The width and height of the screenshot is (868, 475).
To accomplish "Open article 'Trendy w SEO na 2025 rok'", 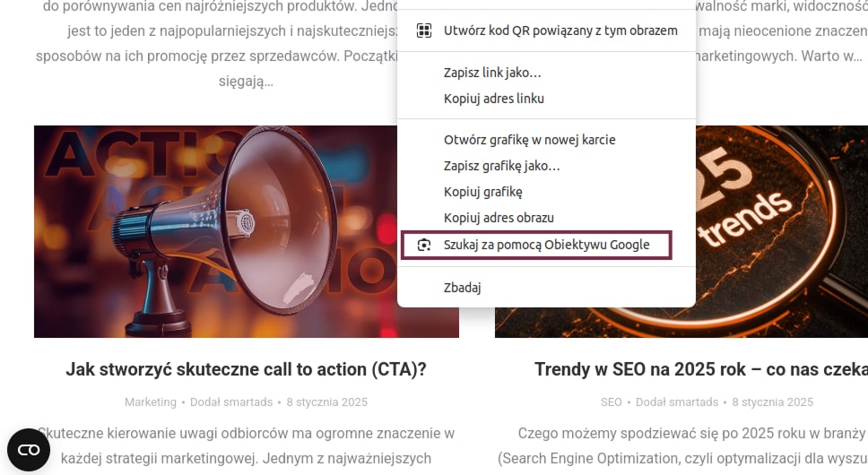I will [699, 369].
